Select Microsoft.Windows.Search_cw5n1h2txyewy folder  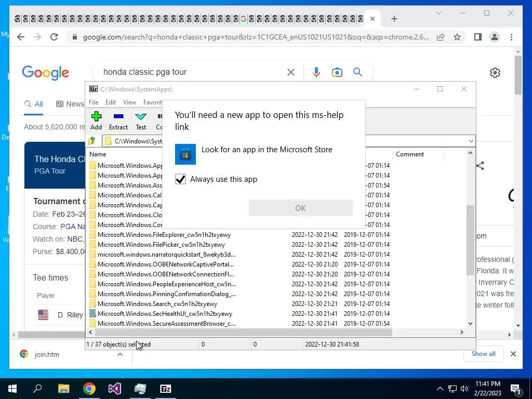157,303
